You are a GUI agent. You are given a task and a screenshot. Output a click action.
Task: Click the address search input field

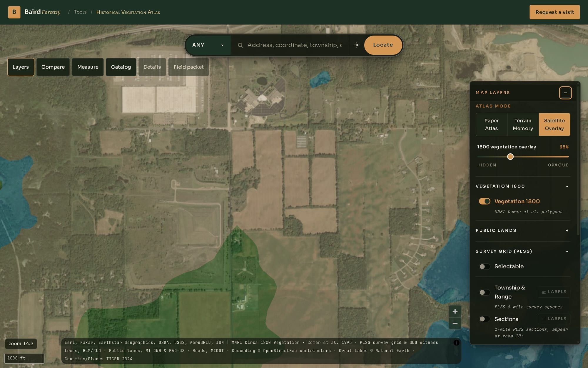click(295, 45)
